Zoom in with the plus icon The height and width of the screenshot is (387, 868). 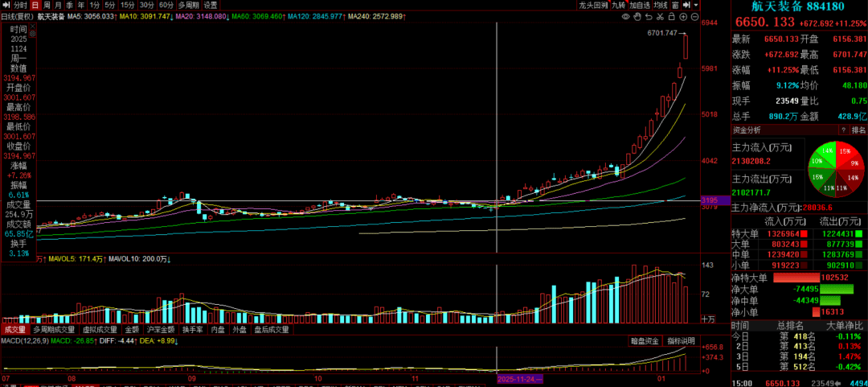tap(683, 16)
